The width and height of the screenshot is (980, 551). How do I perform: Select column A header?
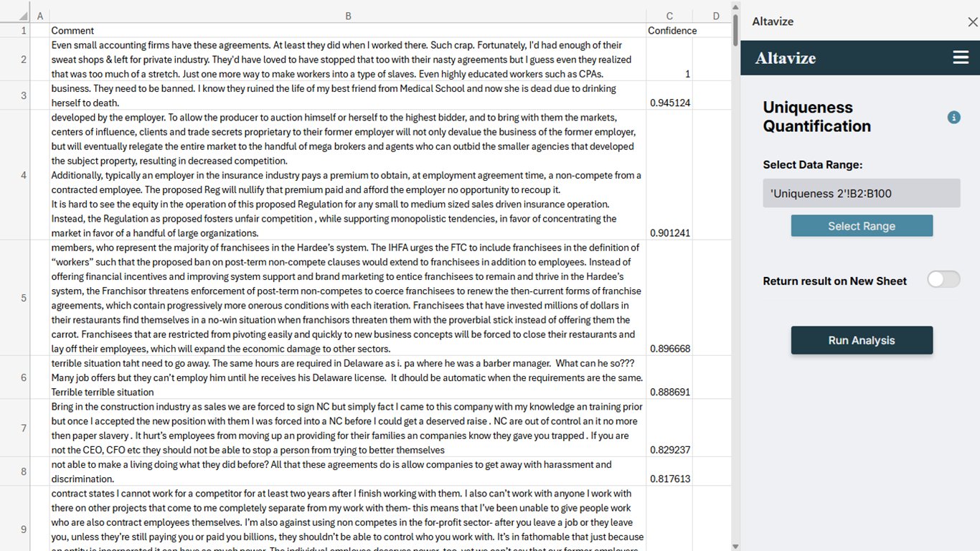click(39, 16)
